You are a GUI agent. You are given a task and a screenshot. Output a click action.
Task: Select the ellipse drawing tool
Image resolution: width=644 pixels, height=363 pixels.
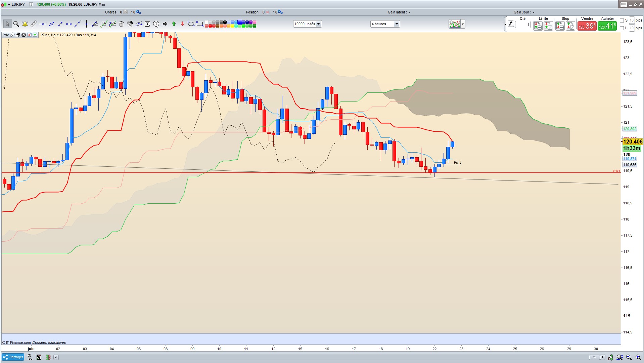click(191, 24)
